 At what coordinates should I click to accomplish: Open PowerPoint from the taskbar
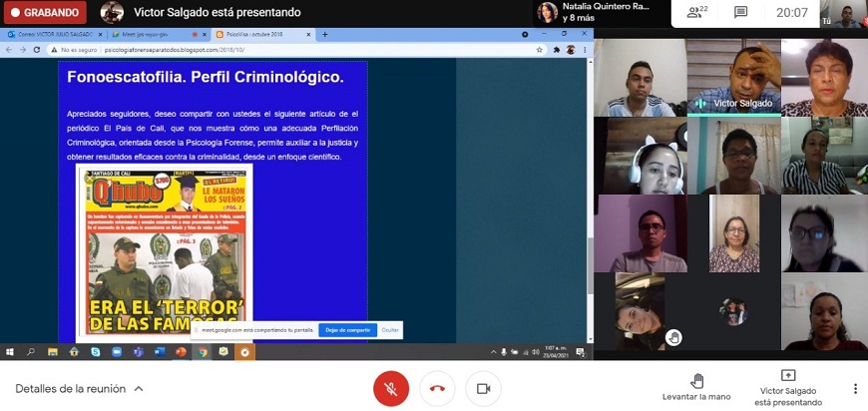(x=181, y=352)
